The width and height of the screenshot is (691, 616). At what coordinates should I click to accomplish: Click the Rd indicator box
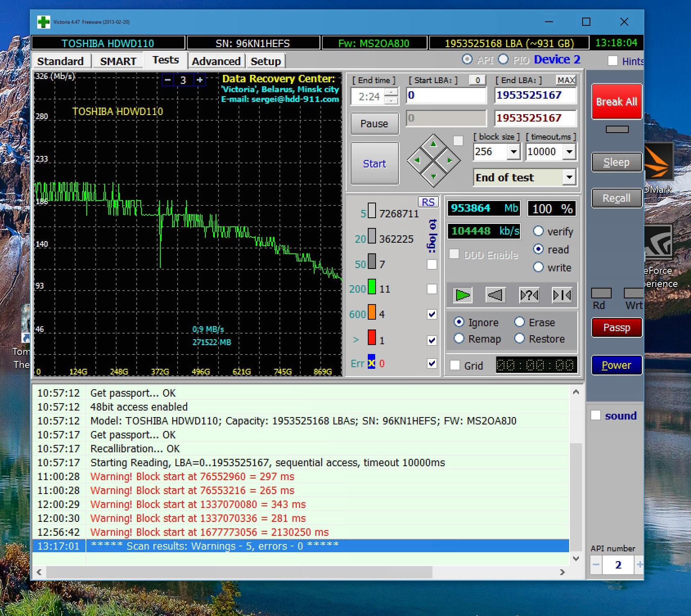tap(601, 293)
